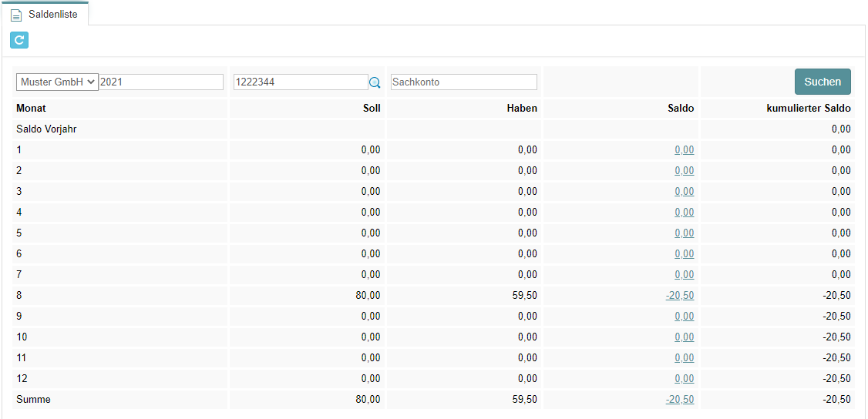Select the kumulierter Saldo -20,50 in month 10
The height and width of the screenshot is (419, 868).
click(836, 337)
